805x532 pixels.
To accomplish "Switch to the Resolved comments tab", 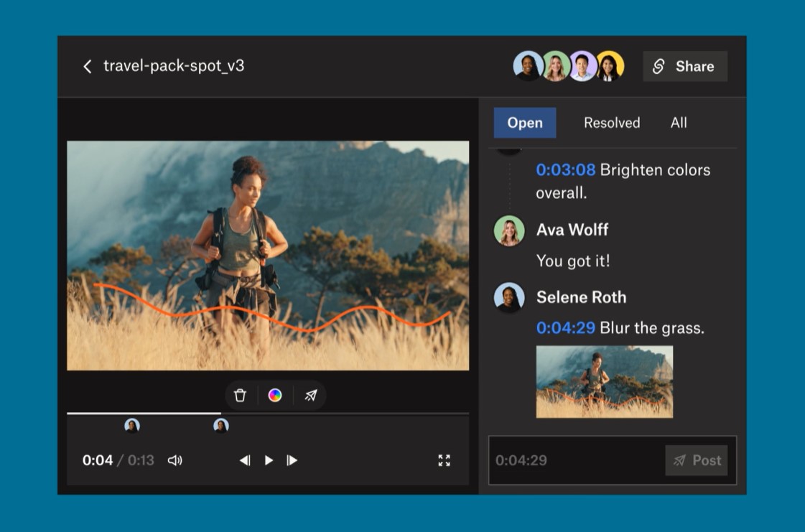I will (611, 123).
